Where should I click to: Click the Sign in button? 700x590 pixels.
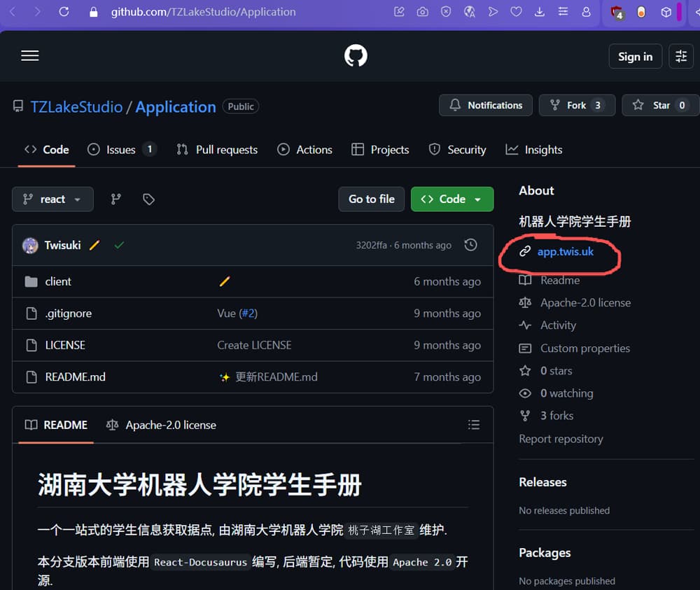636,57
